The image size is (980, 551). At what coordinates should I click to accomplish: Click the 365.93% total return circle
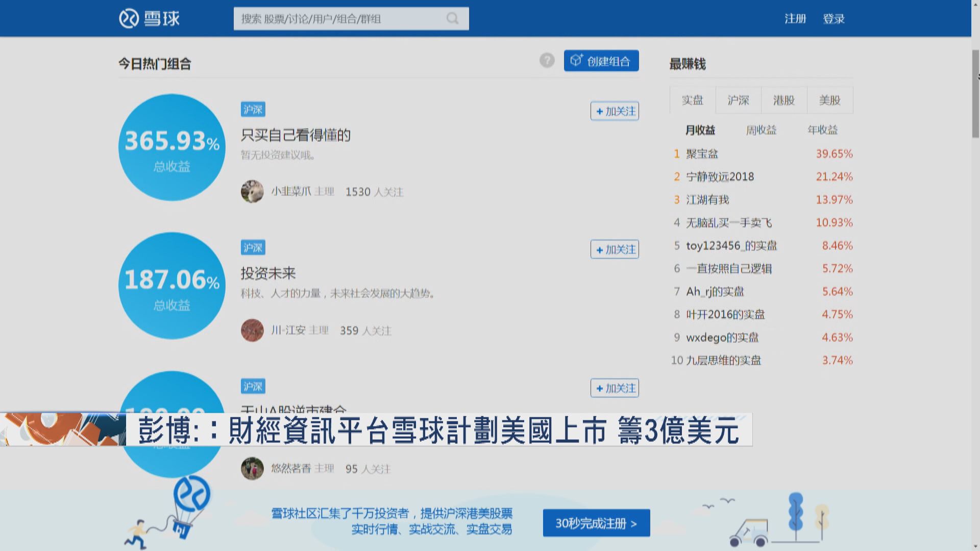point(171,147)
